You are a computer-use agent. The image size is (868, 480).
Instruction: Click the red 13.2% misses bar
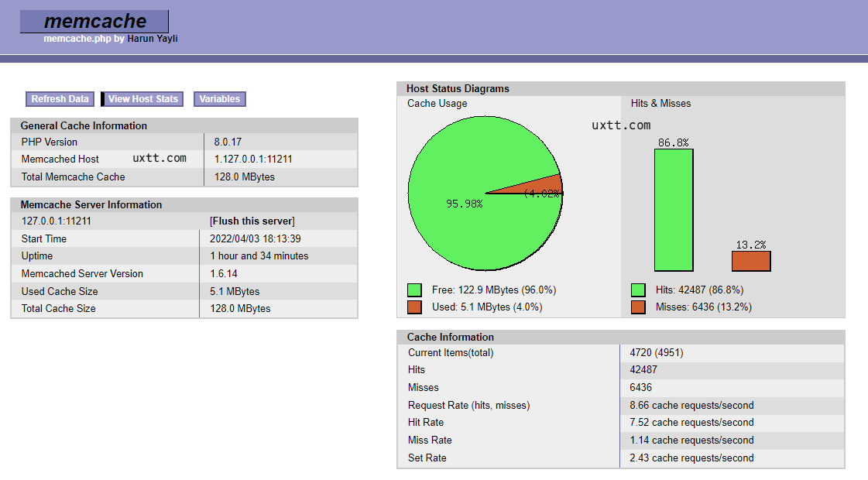pyautogui.click(x=751, y=261)
